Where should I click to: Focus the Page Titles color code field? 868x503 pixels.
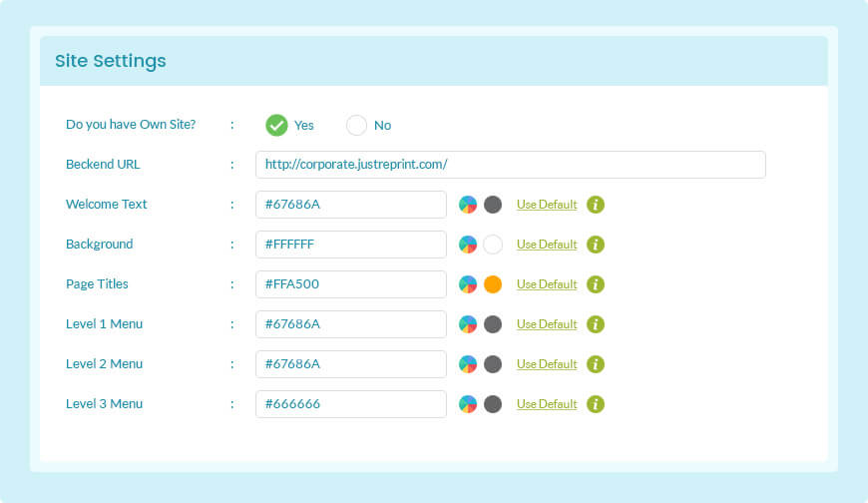pos(351,284)
